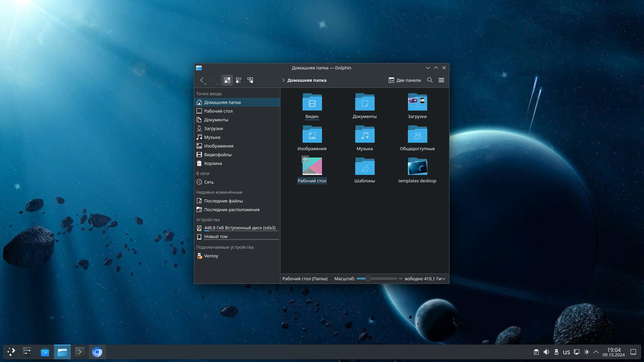This screenshot has height=362, width=644.
Task: Open Последние расположения in the sidebar
Action: click(x=237, y=210)
